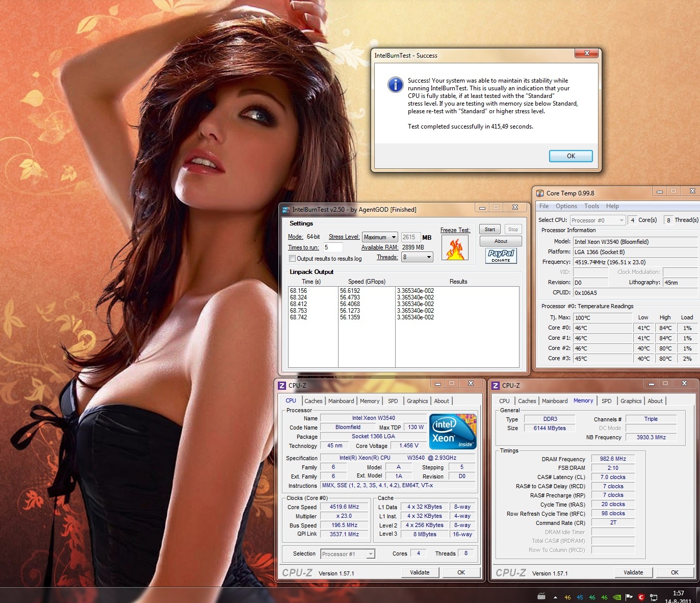The width and height of the screenshot is (700, 603).
Task: Open the Action Center flag icon
Action: (x=629, y=597)
